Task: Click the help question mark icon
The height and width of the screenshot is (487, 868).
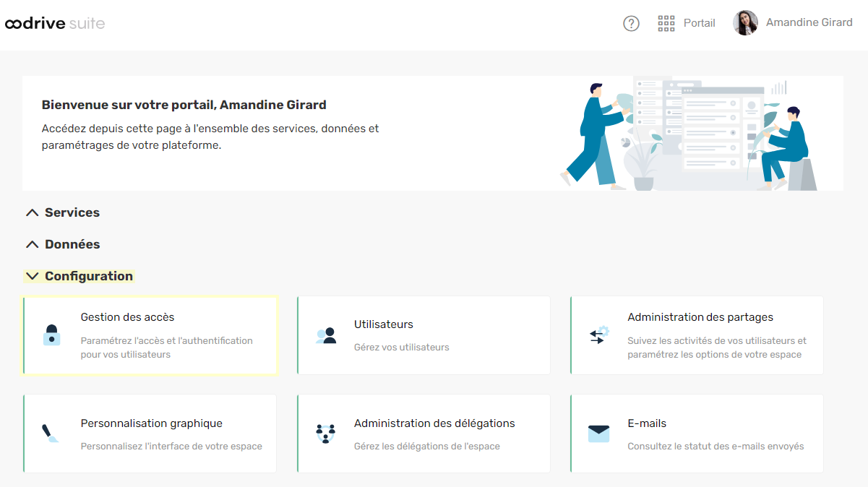Action: [x=631, y=23]
